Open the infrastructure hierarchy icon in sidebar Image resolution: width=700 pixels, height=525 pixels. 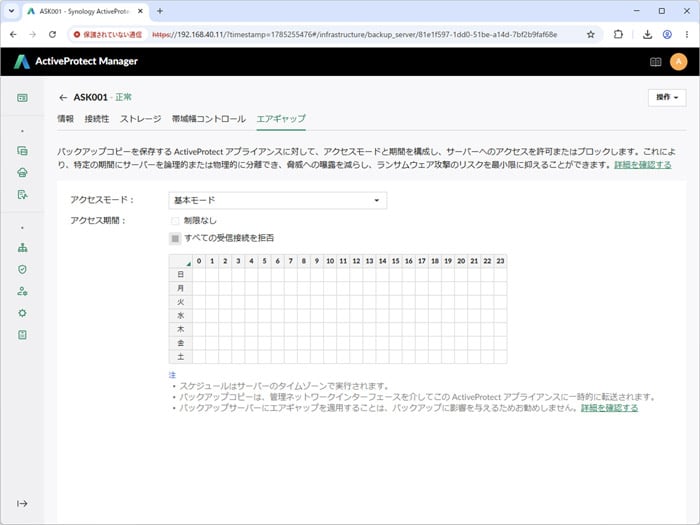click(22, 248)
